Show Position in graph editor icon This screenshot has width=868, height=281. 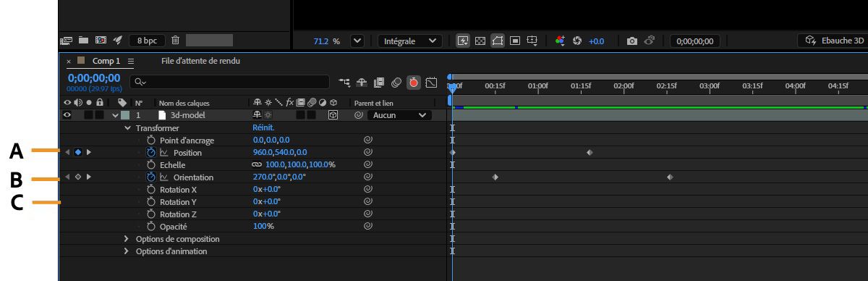(163, 153)
